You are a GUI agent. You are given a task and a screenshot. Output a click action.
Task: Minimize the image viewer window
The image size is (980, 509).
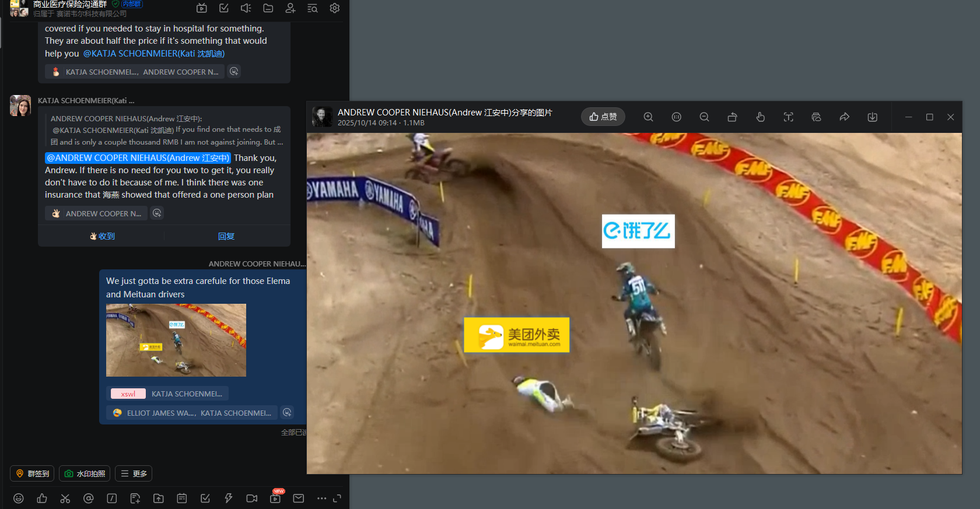[908, 117]
